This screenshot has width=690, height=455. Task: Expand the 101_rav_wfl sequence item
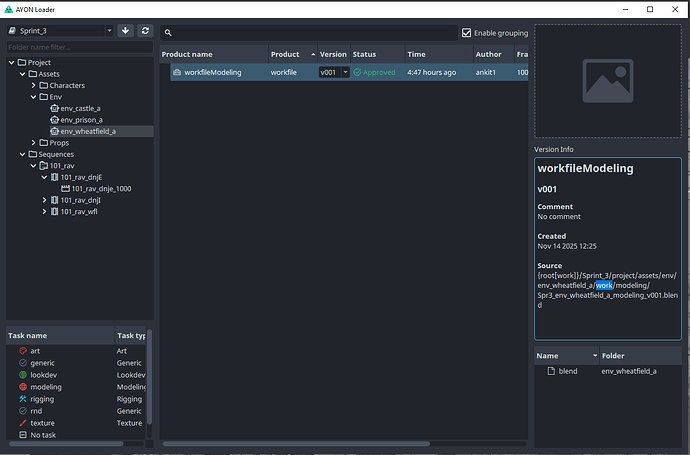pyautogui.click(x=44, y=212)
